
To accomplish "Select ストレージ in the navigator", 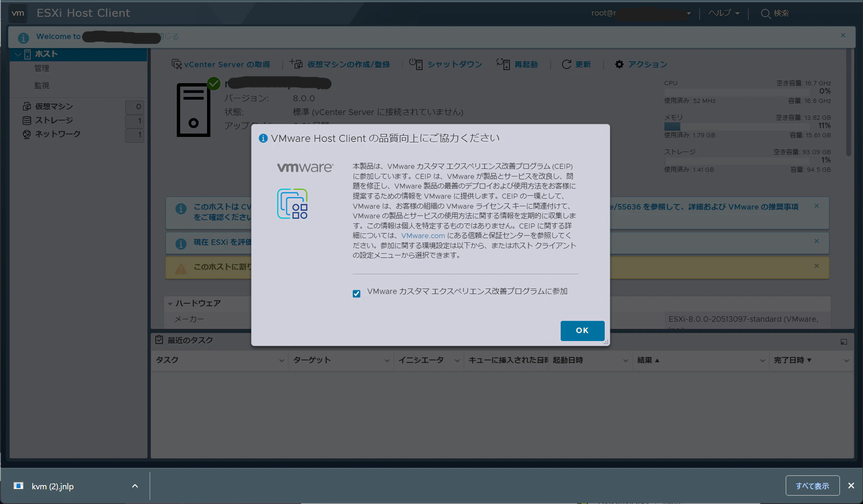I will pyautogui.click(x=54, y=121).
